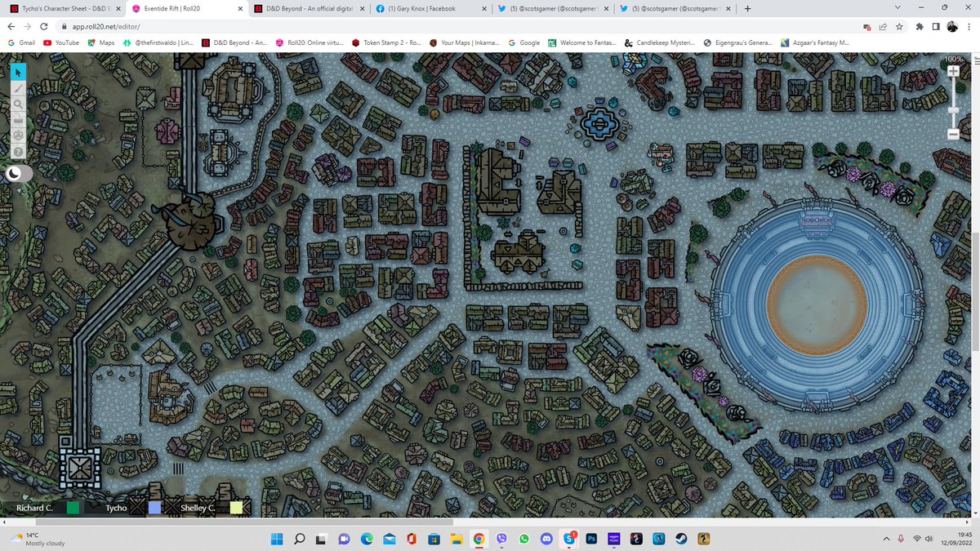Go back with the browser arrow
The width and height of the screenshot is (980, 551).
click(11, 26)
